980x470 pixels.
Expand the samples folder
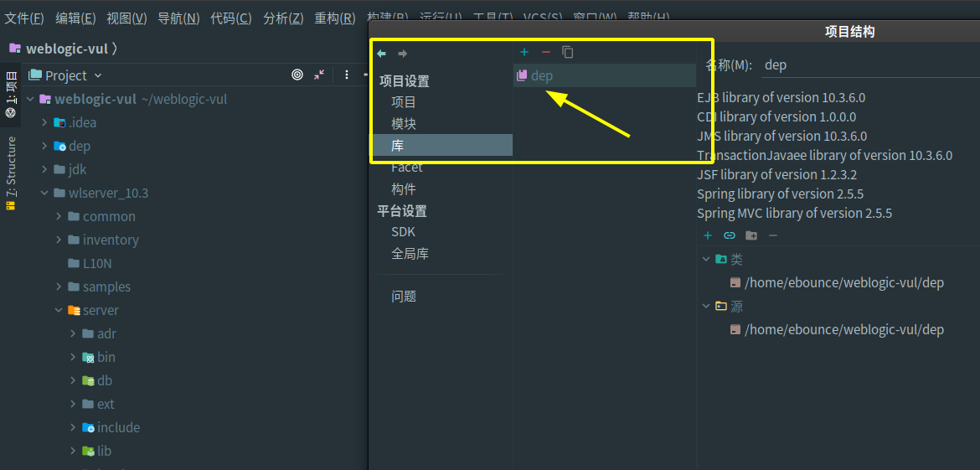point(59,287)
